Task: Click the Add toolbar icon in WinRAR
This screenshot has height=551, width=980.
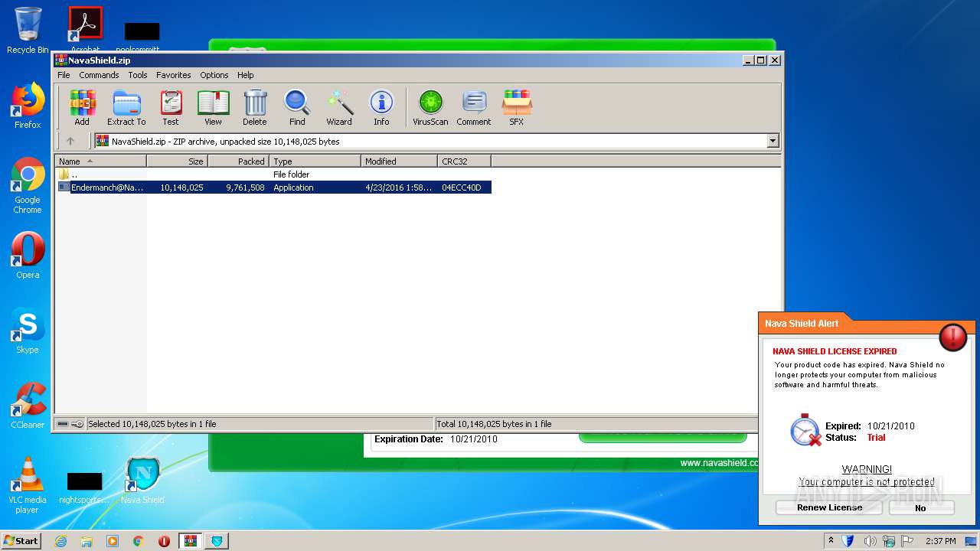Action: click(x=82, y=107)
